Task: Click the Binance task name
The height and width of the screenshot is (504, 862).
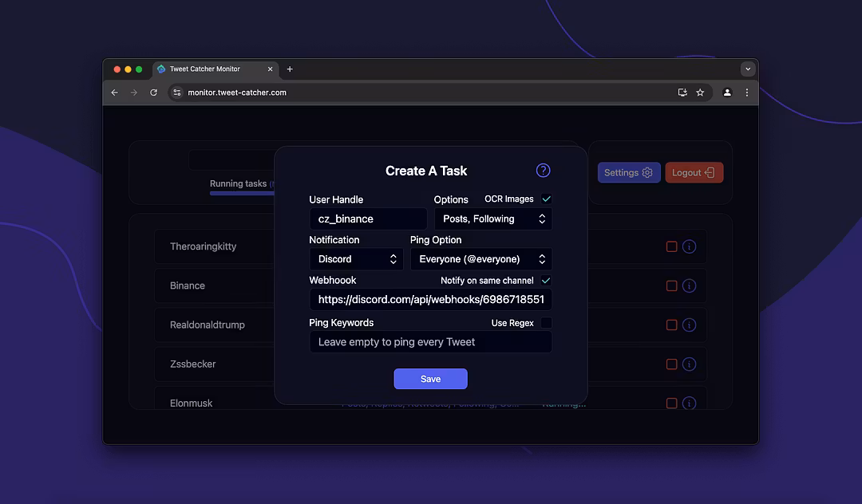Action: coord(188,285)
